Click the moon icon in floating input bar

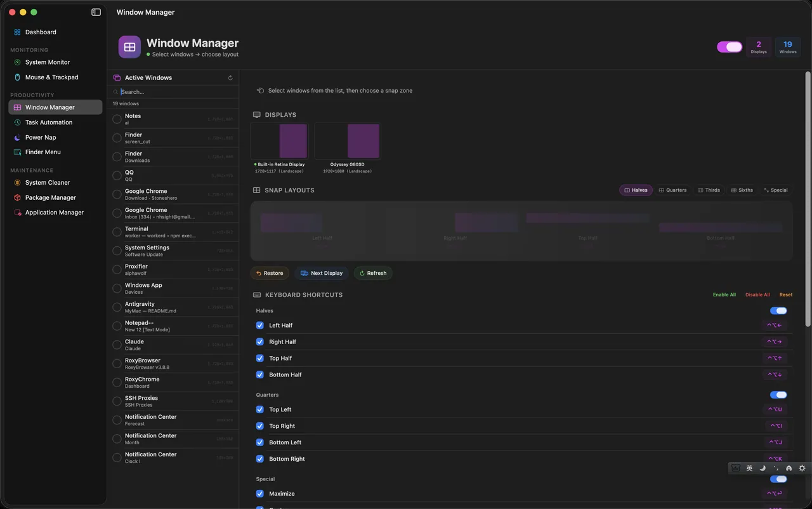763,468
